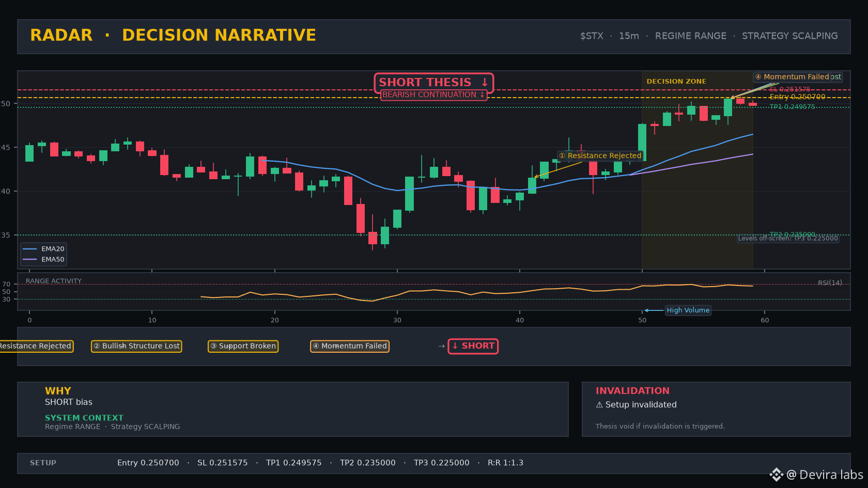Click the INVALIDATION heading

pyautogui.click(x=632, y=391)
